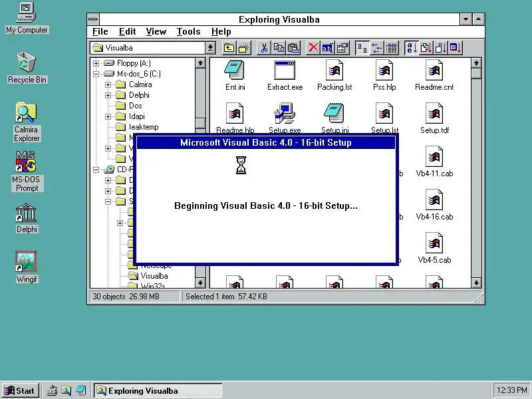Expand Floppy (A:) tree node

point(96,63)
